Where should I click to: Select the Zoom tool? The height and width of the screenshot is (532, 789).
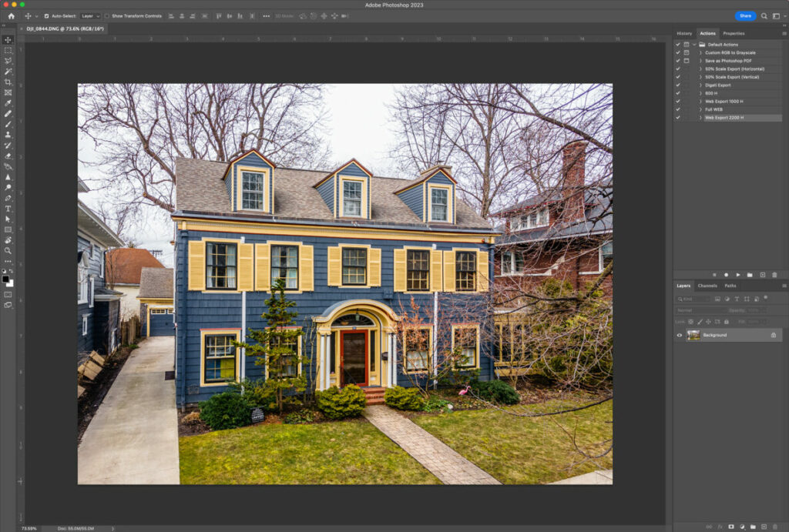click(8, 251)
